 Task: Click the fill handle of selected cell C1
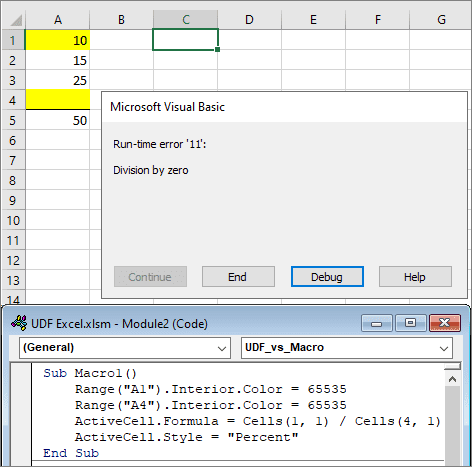point(217,50)
